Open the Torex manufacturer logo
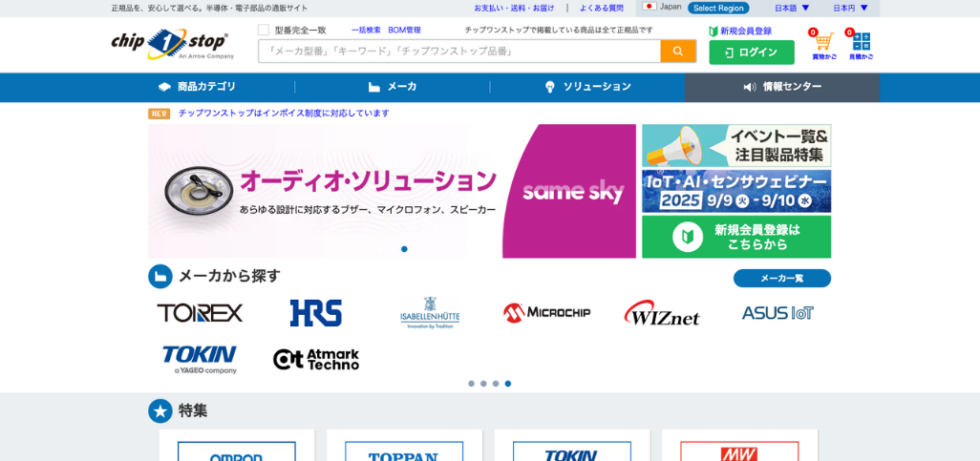 [x=200, y=313]
